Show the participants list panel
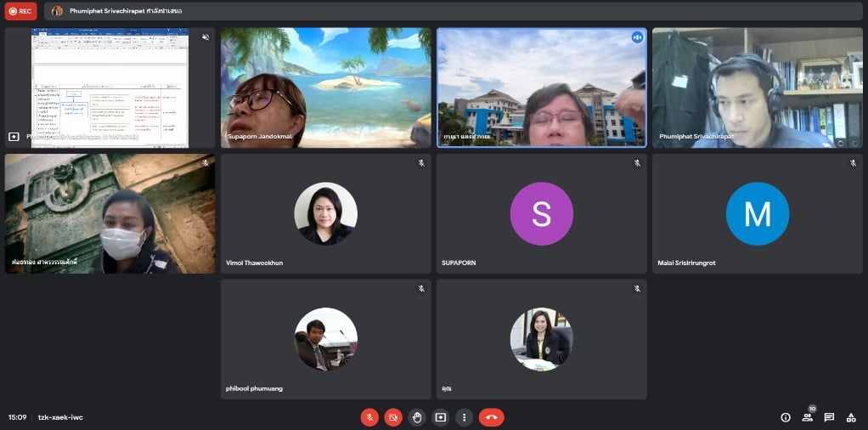868x430 pixels. pos(807,417)
